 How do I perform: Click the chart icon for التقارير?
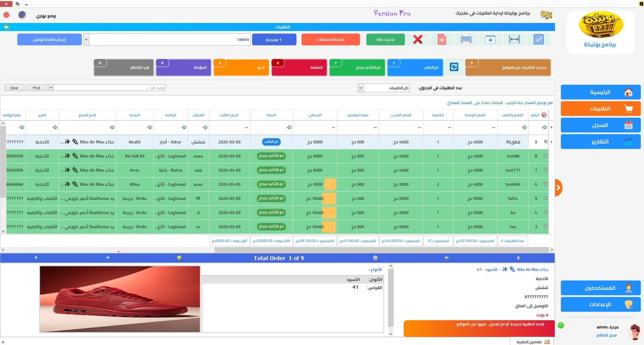coord(628,142)
